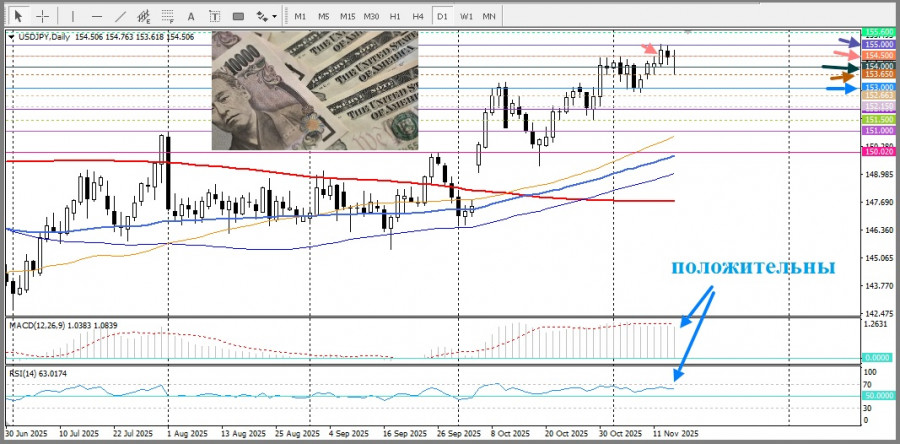Click the M15 timeframe button
900x444 pixels.
pyautogui.click(x=347, y=16)
